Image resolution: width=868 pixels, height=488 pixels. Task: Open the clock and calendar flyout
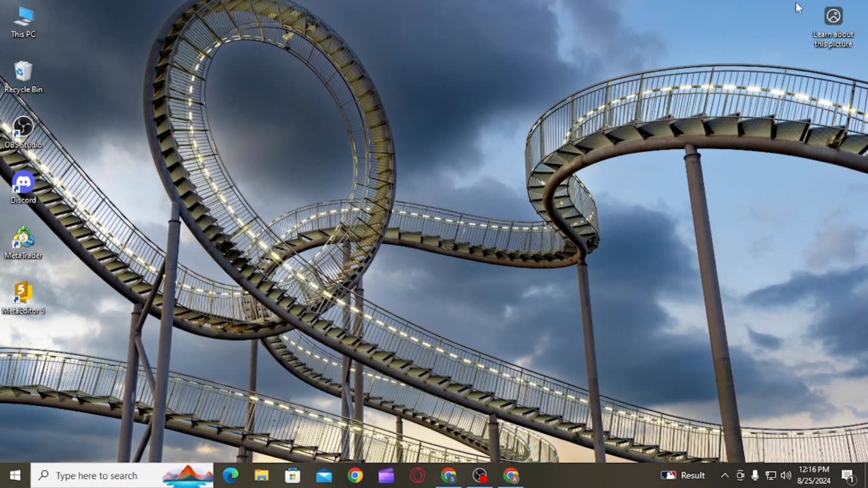pos(814,476)
